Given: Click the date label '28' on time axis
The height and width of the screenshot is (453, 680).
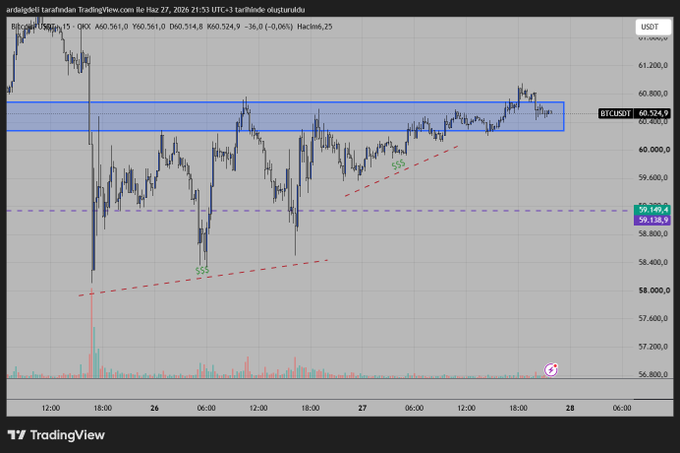Looking at the screenshot, I should pos(570,408).
